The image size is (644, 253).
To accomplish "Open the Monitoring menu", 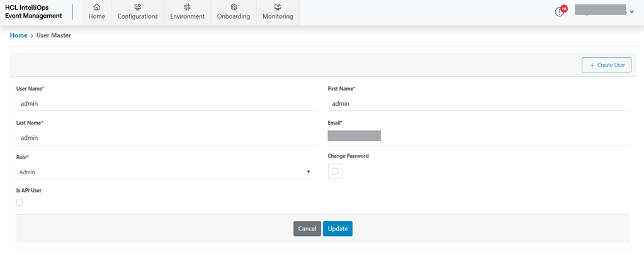I will click(278, 16).
